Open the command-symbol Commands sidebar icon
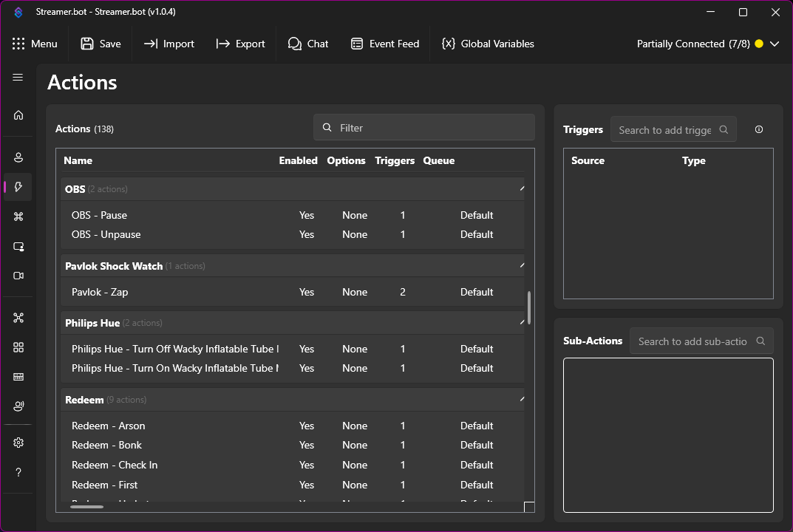 18,216
